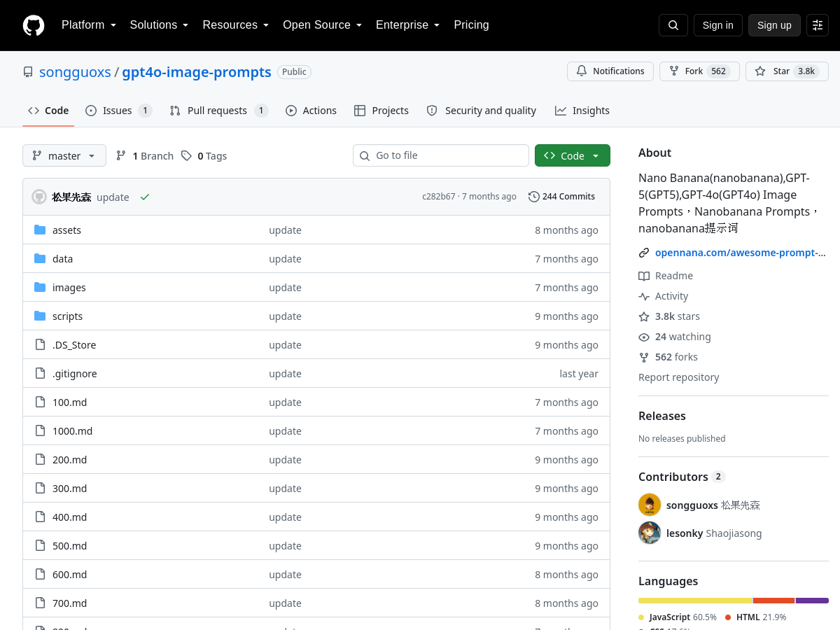View the 0 Tags link
The image size is (840, 630).
point(204,156)
